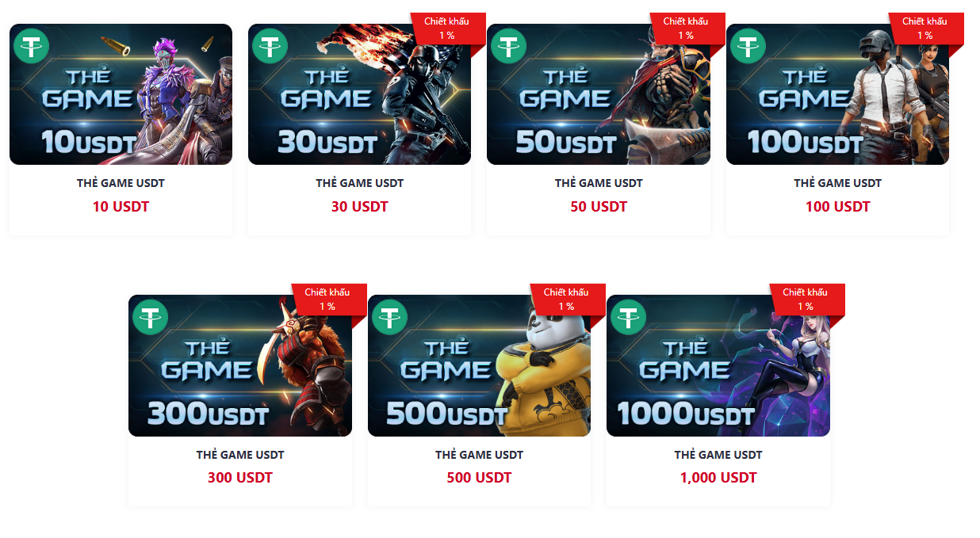Click Chiết khấu 1% badge on 30 USDT card

(x=448, y=29)
